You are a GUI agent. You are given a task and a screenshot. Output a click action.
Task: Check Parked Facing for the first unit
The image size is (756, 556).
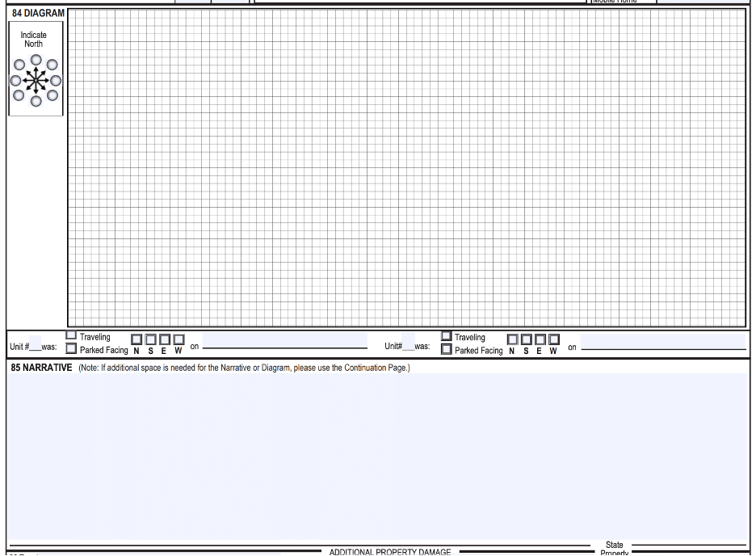71,348
